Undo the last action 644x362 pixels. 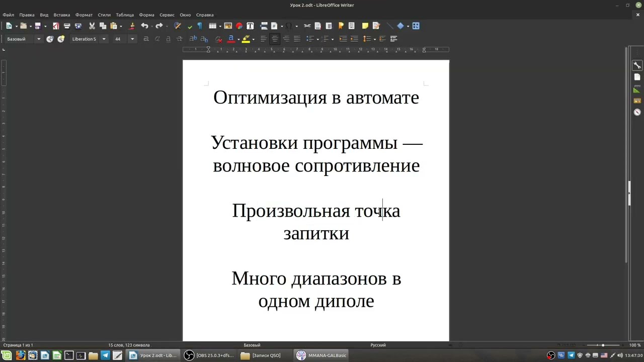144,26
